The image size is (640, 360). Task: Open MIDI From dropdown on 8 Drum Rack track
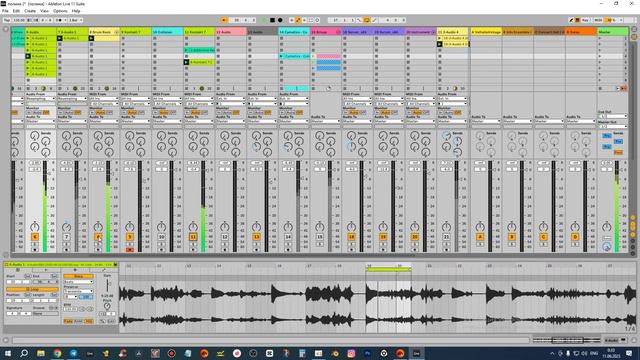(x=104, y=99)
